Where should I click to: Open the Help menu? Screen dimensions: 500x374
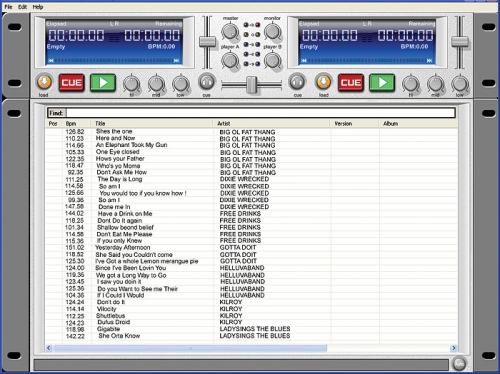pos(38,7)
